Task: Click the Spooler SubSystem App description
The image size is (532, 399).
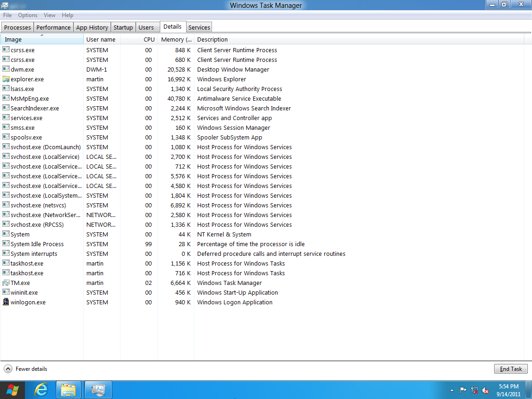Action: coord(230,138)
